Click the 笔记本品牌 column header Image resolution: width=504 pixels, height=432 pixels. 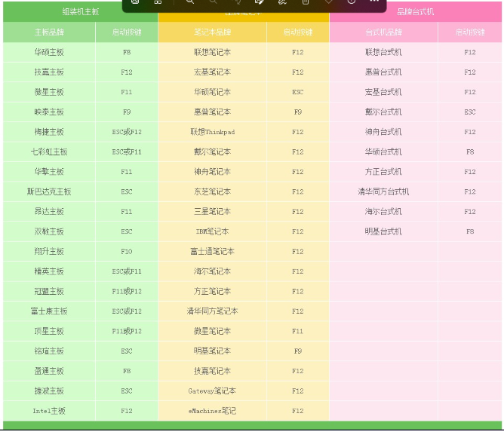(212, 32)
